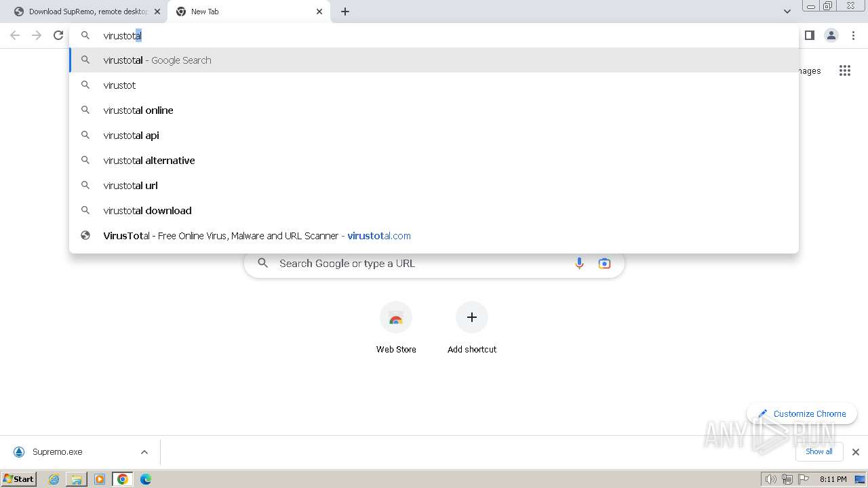
Task: Click the Chrome taskbar icon
Action: point(123,479)
